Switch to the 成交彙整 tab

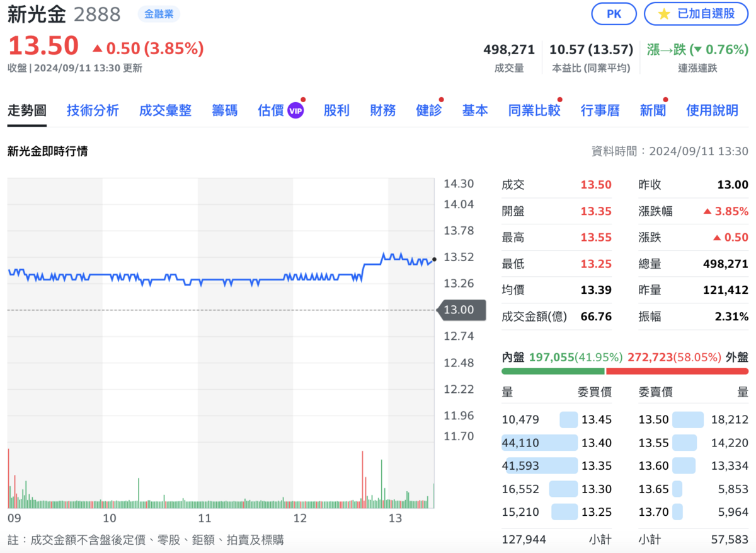pyautogui.click(x=165, y=110)
